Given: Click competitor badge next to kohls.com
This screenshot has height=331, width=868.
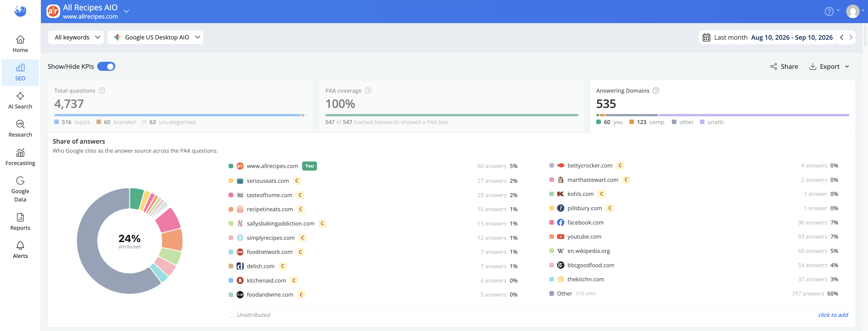Looking at the screenshot, I should point(602,194).
